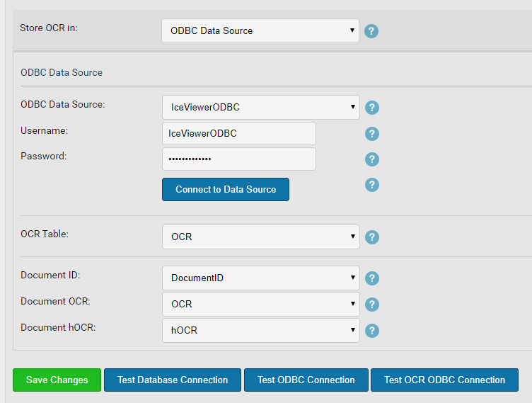Click the ODBC Data Source section heading
This screenshot has width=532, height=403.
click(x=62, y=73)
